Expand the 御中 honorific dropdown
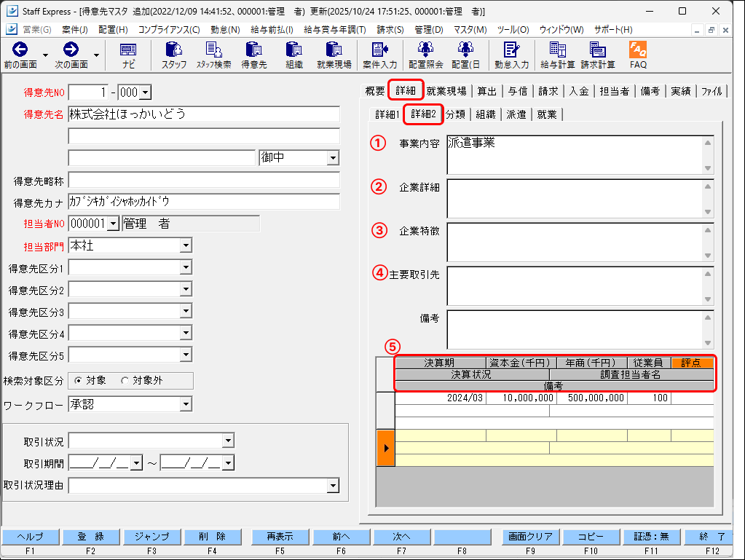 333,158
